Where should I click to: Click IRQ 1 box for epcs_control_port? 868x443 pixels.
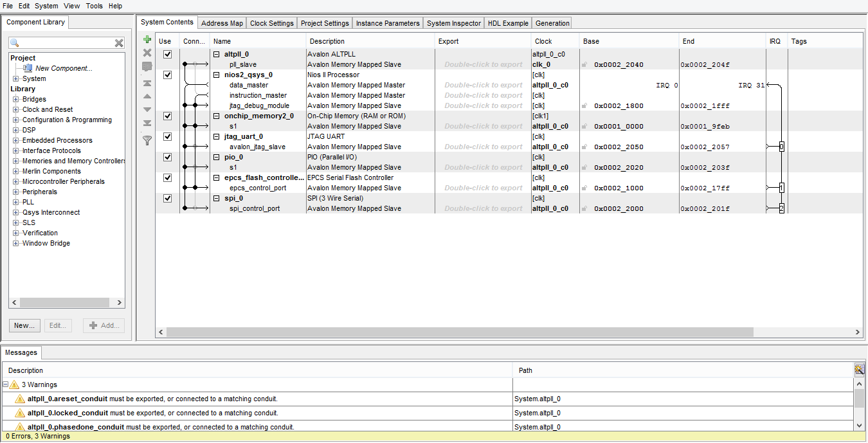[x=781, y=188]
